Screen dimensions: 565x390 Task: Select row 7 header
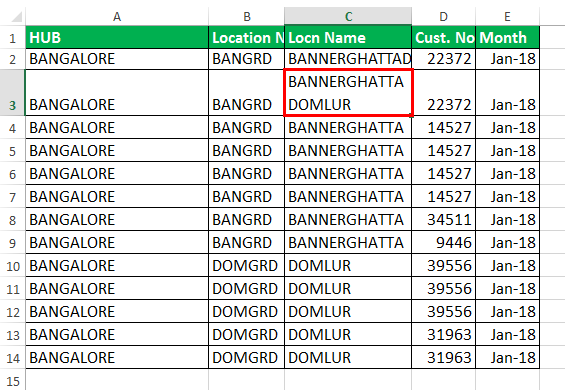click(x=13, y=196)
